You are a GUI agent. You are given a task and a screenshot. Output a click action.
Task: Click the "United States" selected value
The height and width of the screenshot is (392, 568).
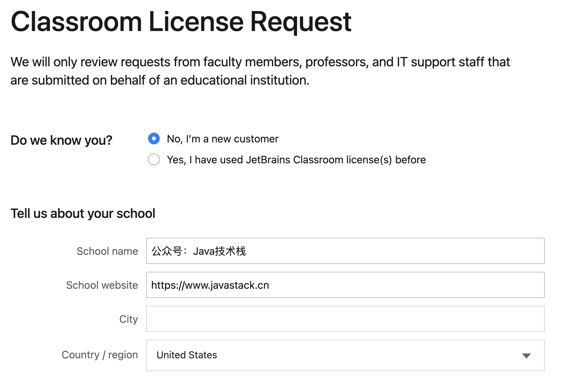click(187, 355)
